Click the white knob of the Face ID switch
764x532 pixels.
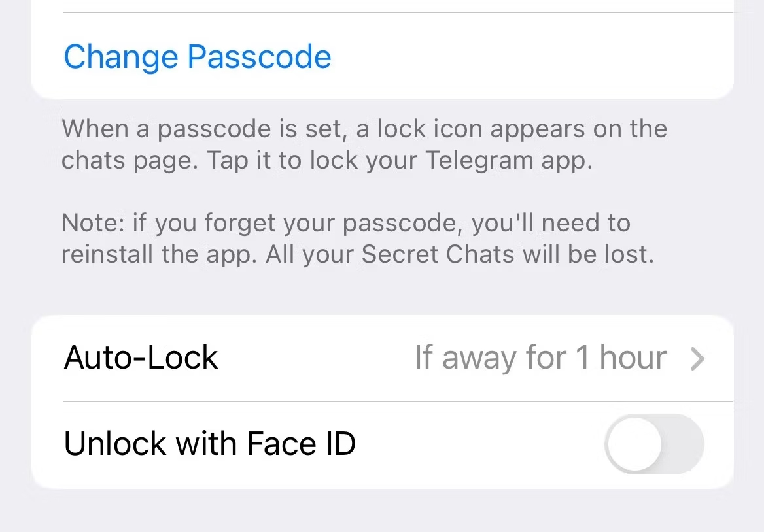point(634,444)
